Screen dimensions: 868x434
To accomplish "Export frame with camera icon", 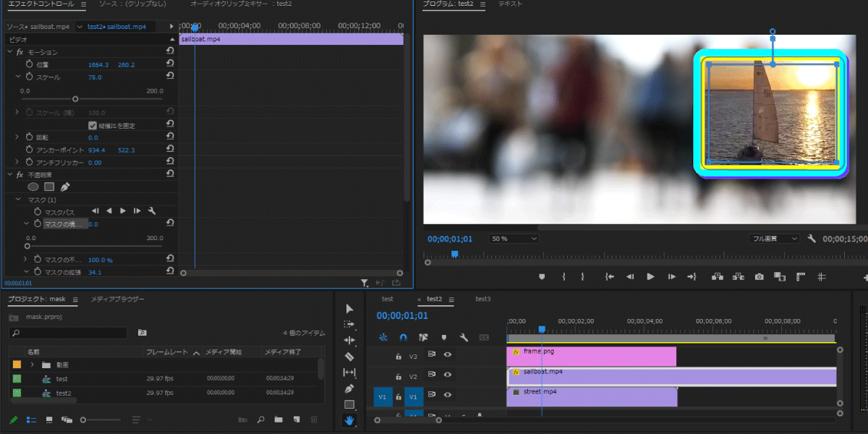I will click(759, 276).
